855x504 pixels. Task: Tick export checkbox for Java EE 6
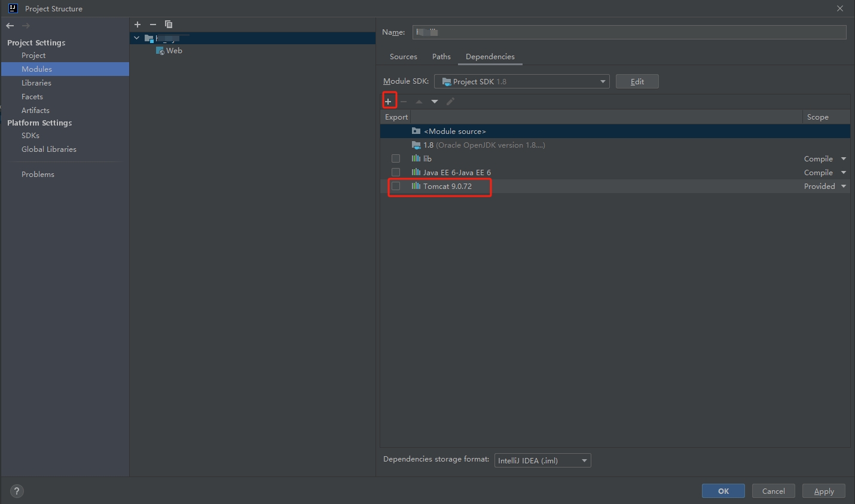(396, 172)
